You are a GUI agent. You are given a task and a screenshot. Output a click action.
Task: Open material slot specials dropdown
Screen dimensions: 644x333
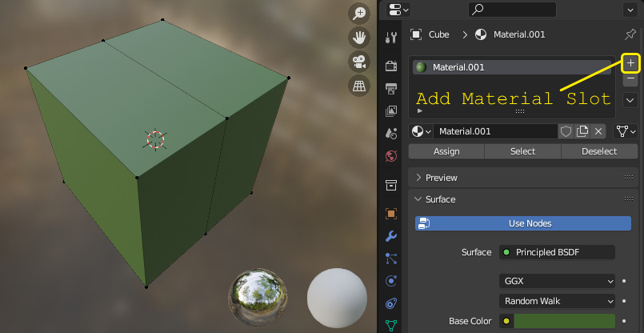tap(630, 100)
